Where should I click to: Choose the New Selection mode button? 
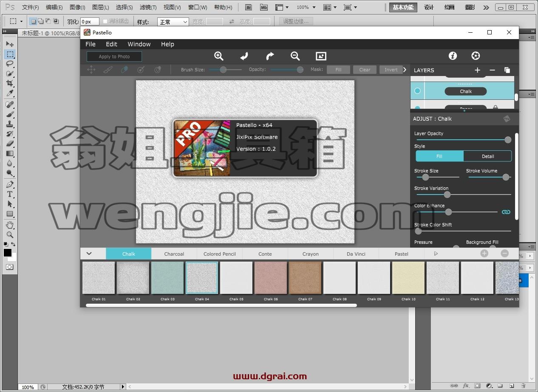[x=33, y=21]
